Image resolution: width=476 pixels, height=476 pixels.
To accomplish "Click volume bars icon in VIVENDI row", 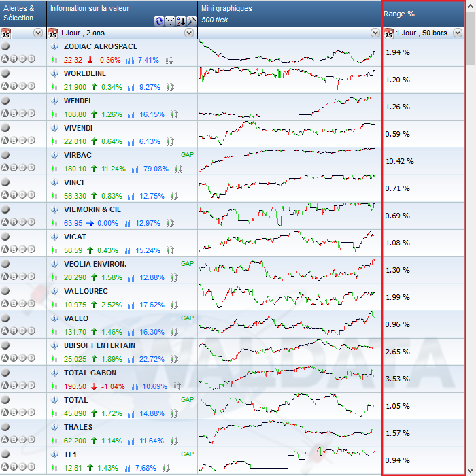I will (x=131, y=141).
